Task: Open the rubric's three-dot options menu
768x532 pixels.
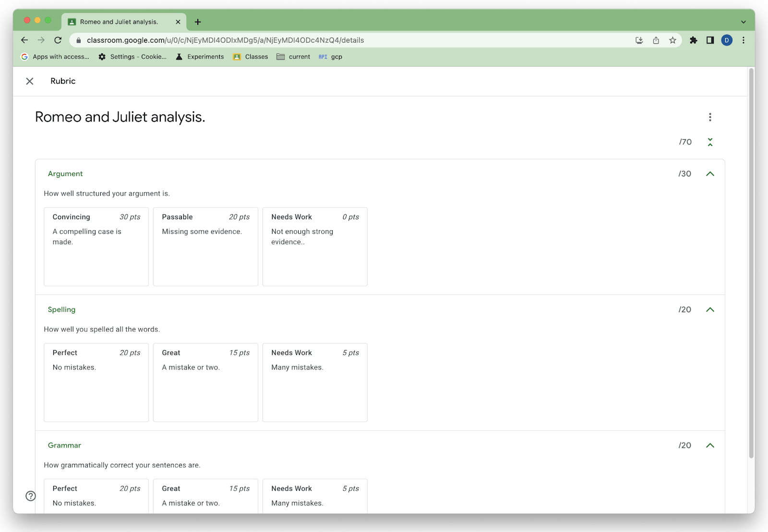Action: [x=710, y=117]
